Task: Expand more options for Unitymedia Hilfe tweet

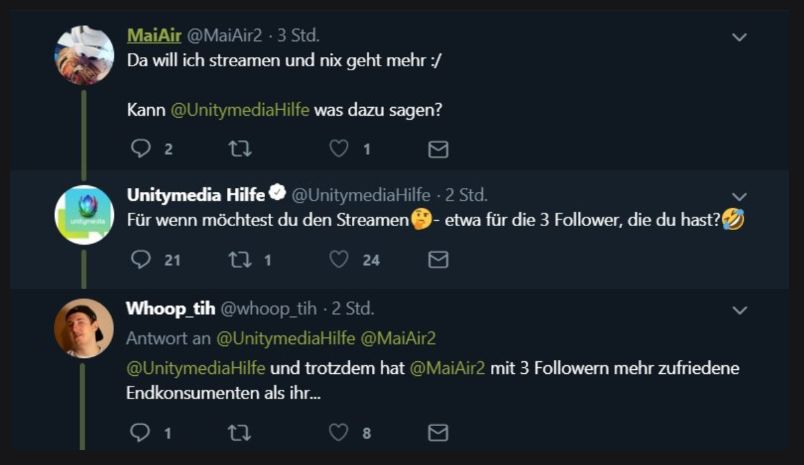Action: coord(739,196)
